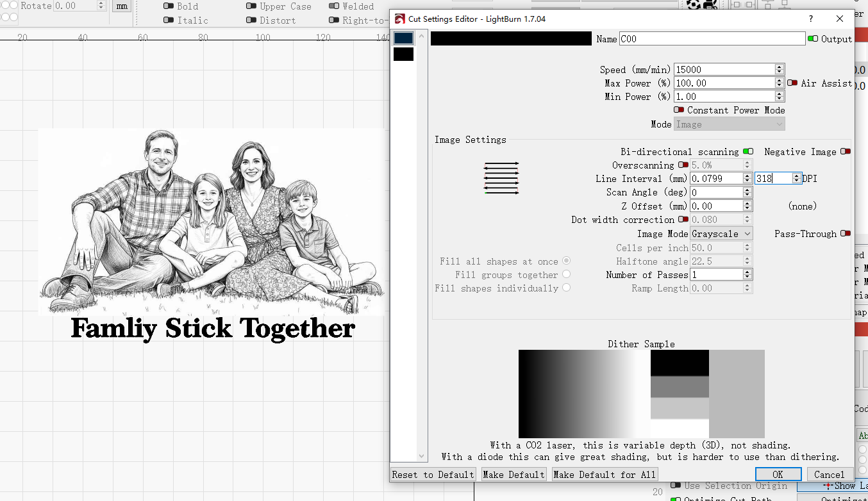Click the Rotate value field in main window
This screenshot has height=501, width=868.
point(74,6)
